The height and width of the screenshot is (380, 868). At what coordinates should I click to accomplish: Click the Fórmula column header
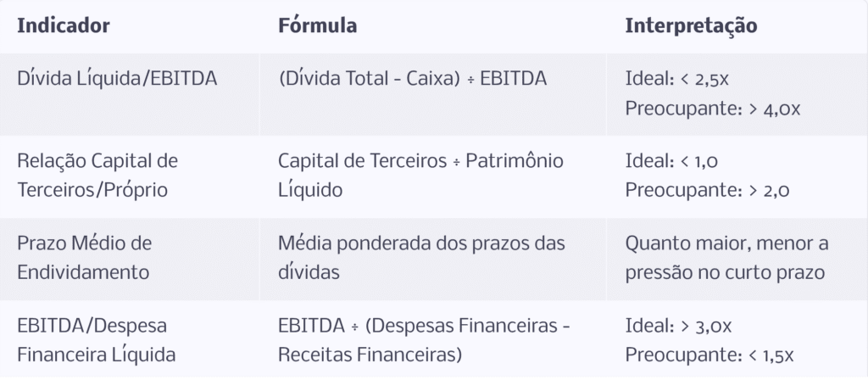tap(318, 26)
